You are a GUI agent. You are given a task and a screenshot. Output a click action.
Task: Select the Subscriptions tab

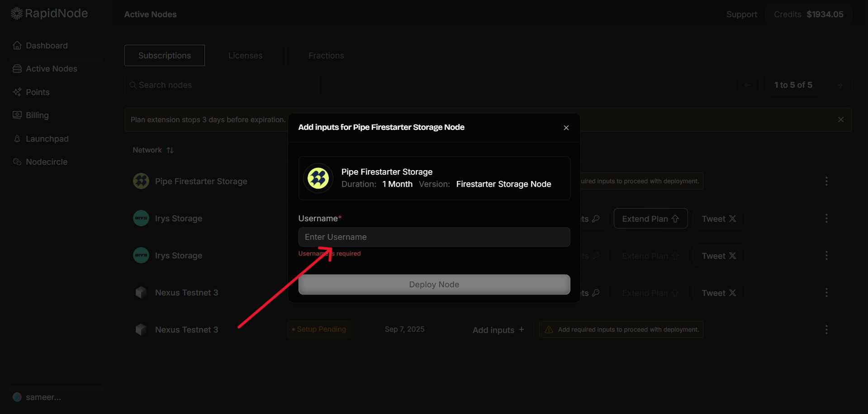point(165,56)
